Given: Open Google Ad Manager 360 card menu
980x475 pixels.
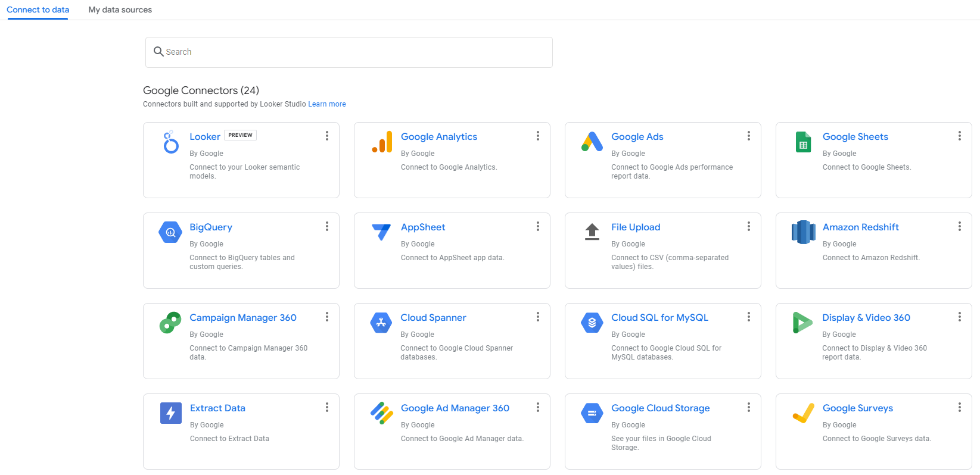Looking at the screenshot, I should (x=538, y=407).
